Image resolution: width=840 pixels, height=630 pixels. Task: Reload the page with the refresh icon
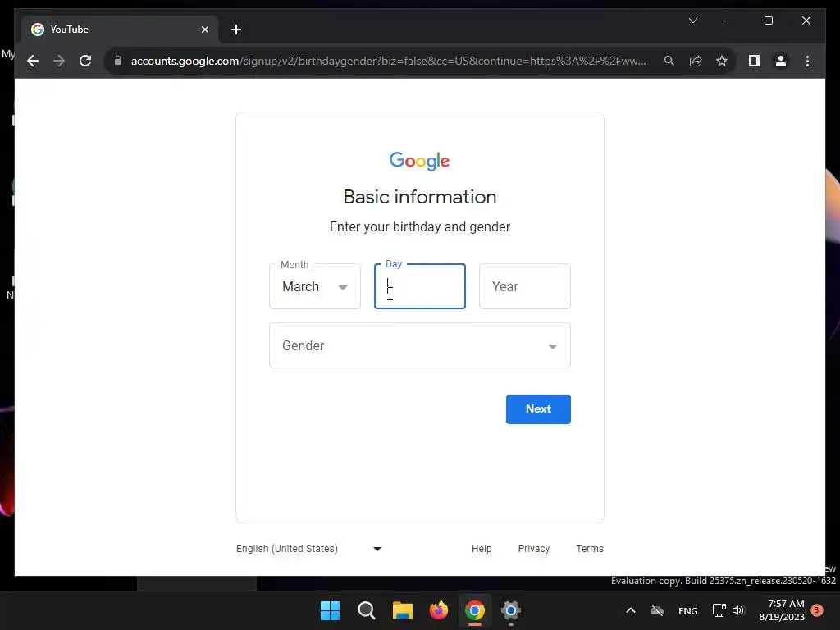85,61
